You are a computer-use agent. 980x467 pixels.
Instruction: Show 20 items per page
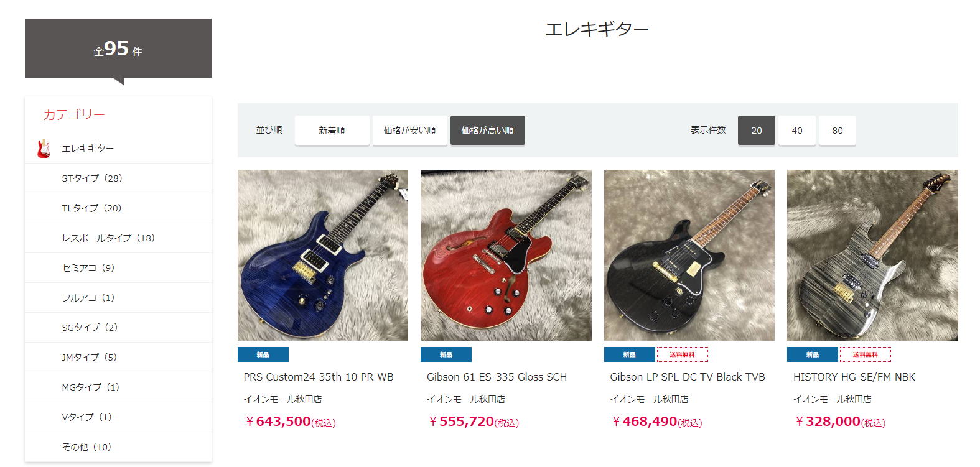(x=757, y=131)
